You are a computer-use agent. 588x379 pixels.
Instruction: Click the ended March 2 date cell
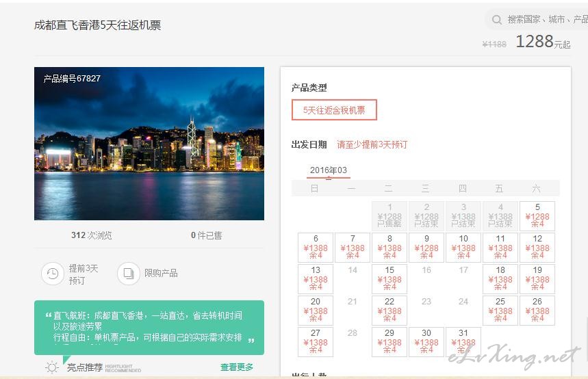(426, 216)
